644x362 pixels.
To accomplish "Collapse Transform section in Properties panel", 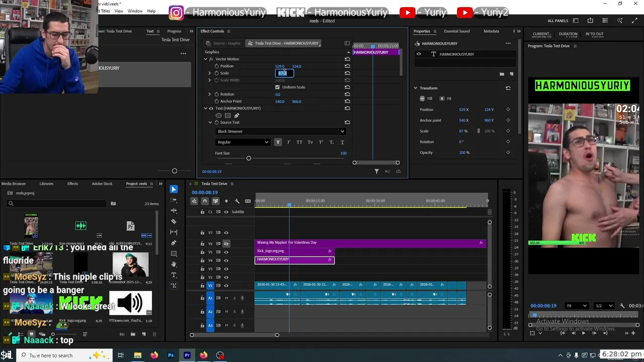I will click(416, 88).
